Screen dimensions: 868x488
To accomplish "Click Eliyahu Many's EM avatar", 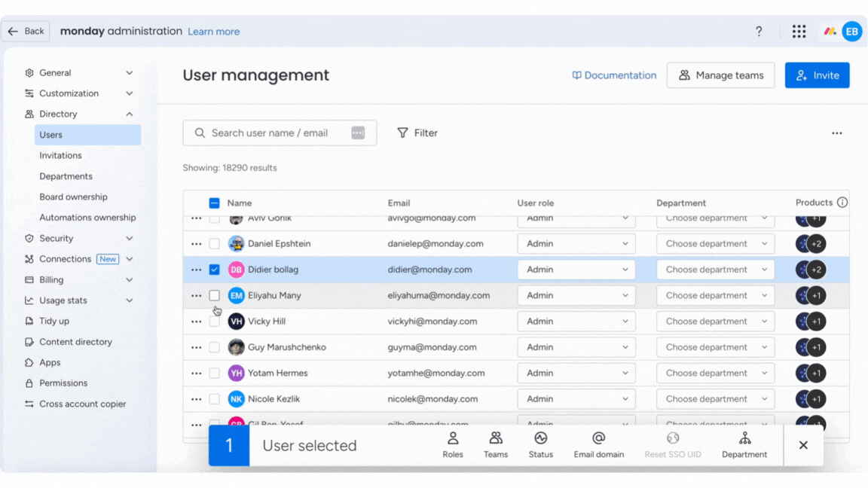I will point(237,295).
